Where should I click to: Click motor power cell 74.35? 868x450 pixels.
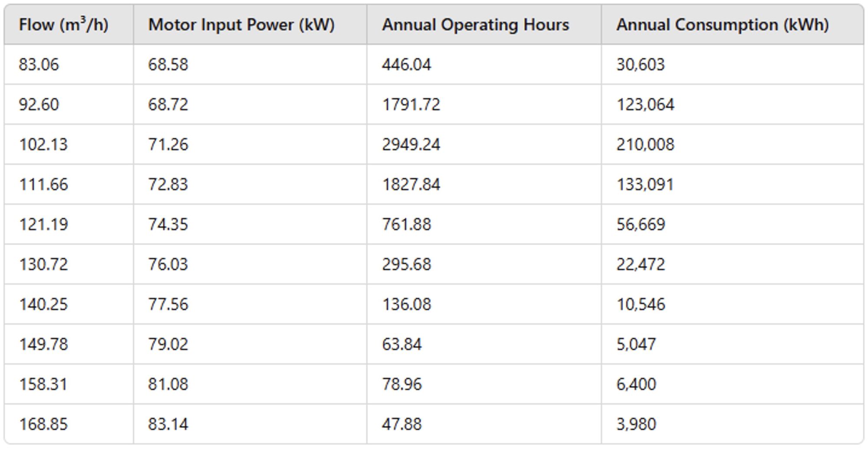(x=168, y=224)
